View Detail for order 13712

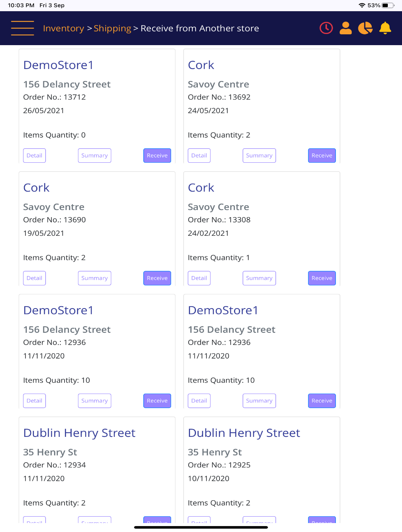(x=34, y=156)
